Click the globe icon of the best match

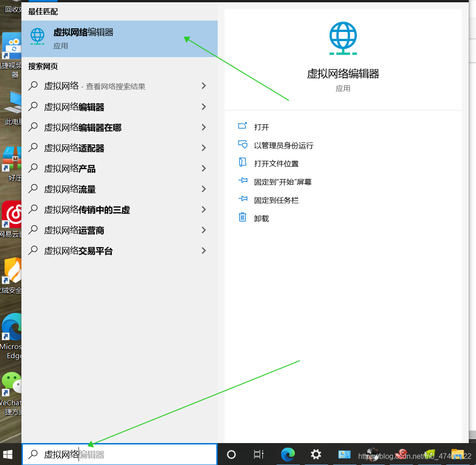coord(37,37)
